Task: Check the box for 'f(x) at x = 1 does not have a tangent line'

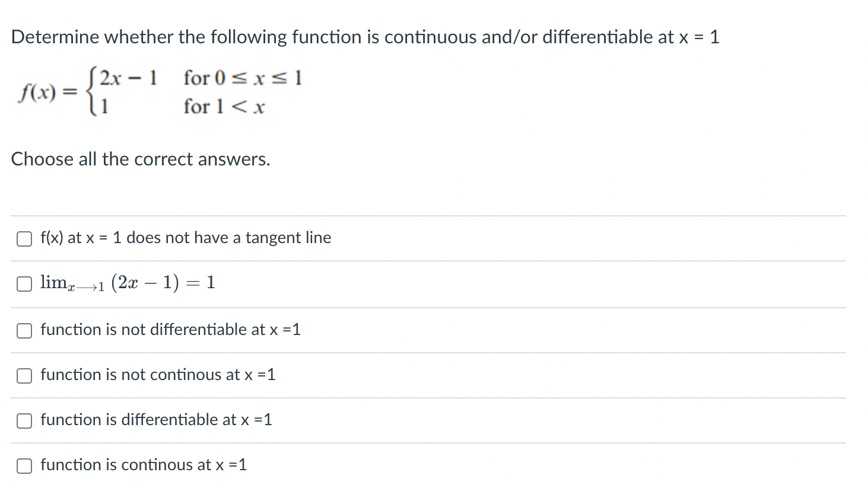Action: tap(24, 238)
